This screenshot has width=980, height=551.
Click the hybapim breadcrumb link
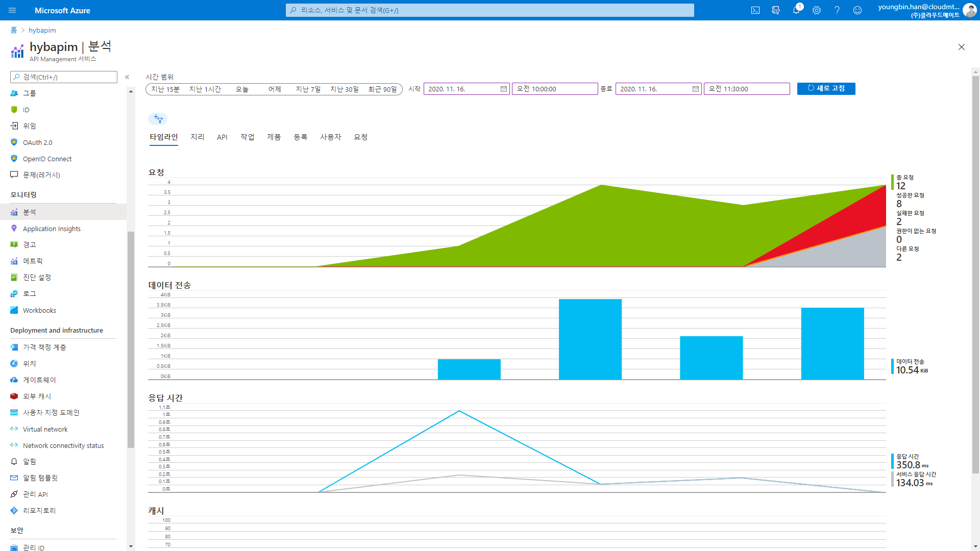click(42, 30)
